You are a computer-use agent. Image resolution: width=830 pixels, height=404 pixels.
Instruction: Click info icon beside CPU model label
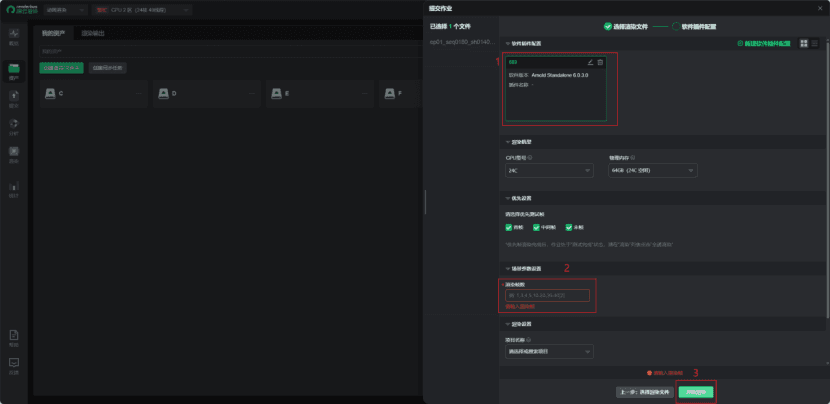[530, 157]
